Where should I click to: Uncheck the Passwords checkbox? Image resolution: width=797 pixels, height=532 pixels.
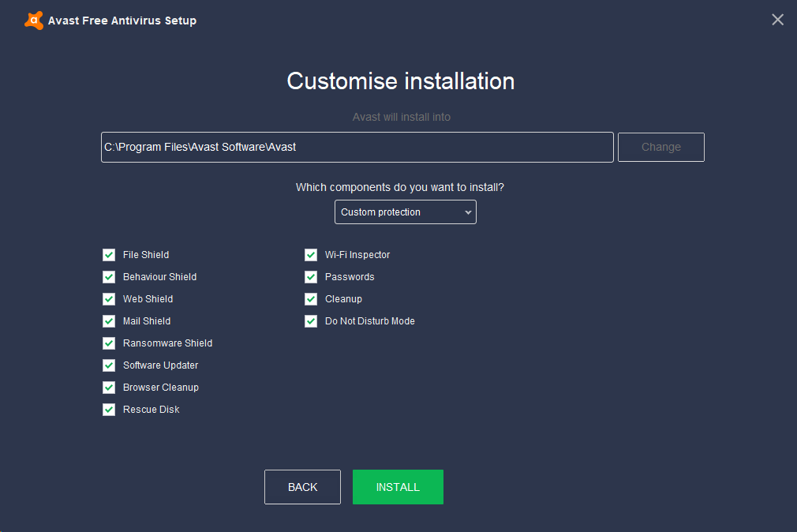(311, 277)
